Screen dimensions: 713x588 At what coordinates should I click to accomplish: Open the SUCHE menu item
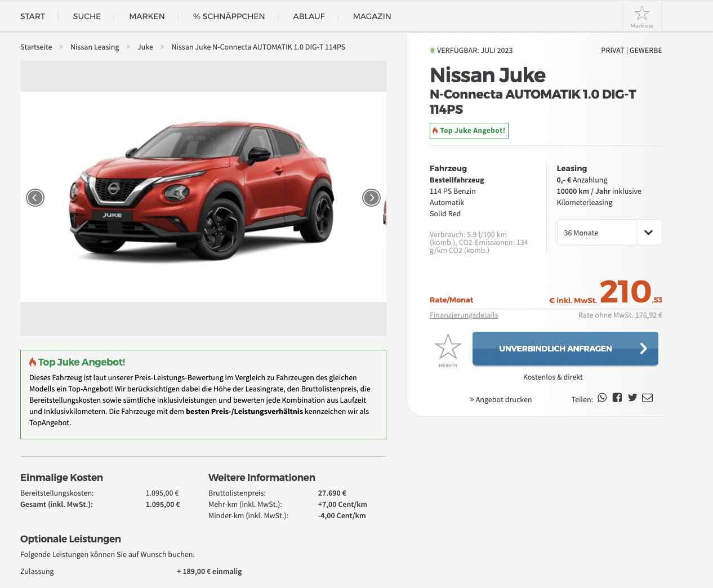coord(87,16)
